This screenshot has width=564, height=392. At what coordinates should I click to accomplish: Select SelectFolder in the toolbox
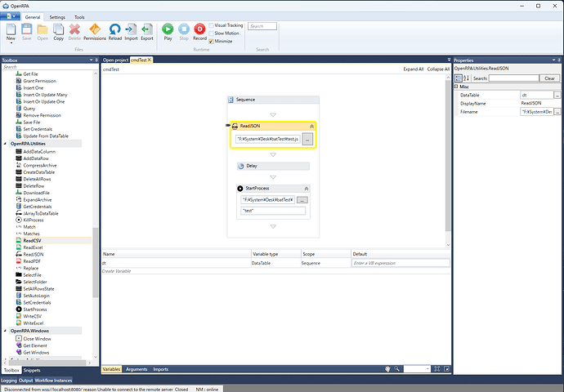point(35,282)
